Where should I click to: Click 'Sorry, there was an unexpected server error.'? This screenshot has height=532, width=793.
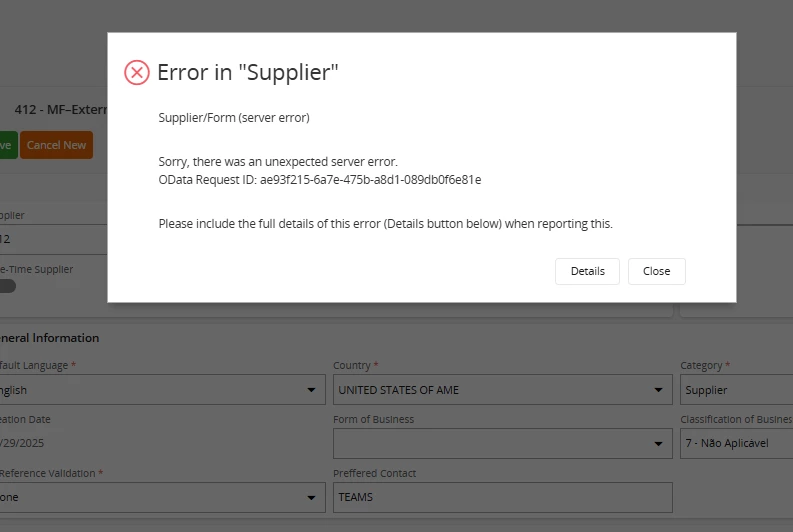tap(278, 162)
